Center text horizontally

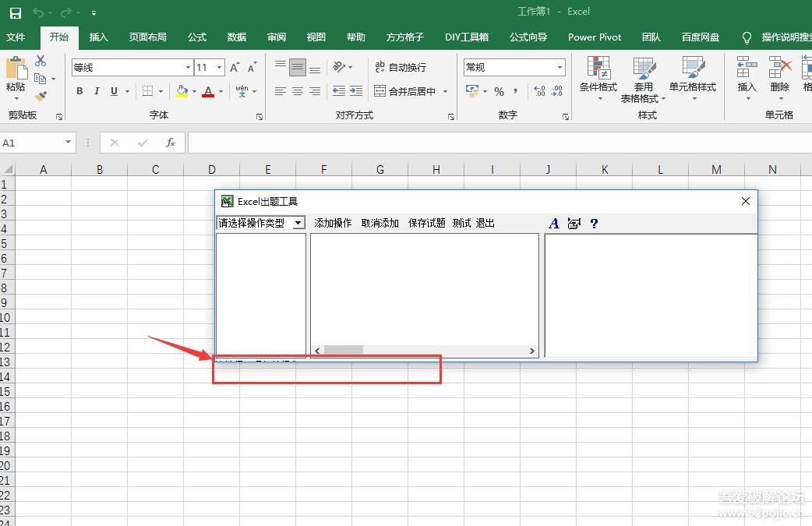(297, 91)
